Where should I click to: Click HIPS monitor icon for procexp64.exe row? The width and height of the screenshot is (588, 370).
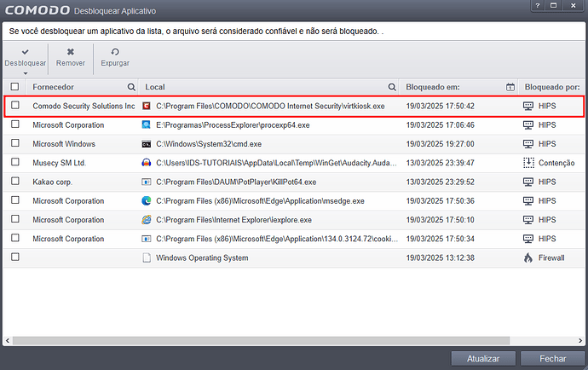click(528, 125)
